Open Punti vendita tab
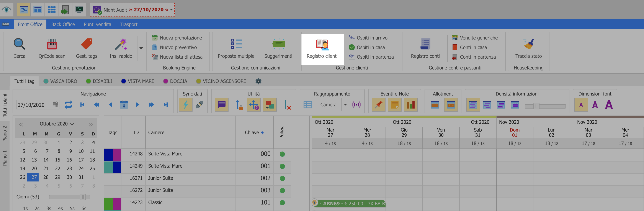 [x=98, y=24]
